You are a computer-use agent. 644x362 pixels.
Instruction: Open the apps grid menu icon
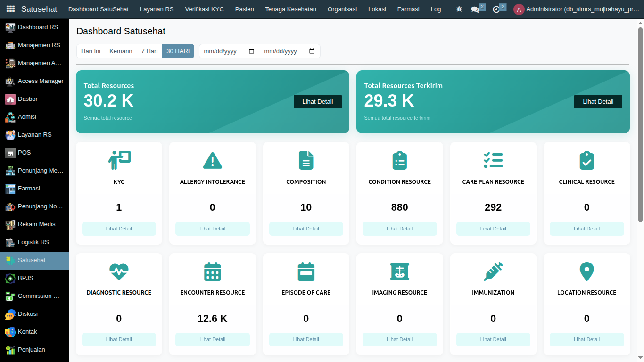[10, 9]
